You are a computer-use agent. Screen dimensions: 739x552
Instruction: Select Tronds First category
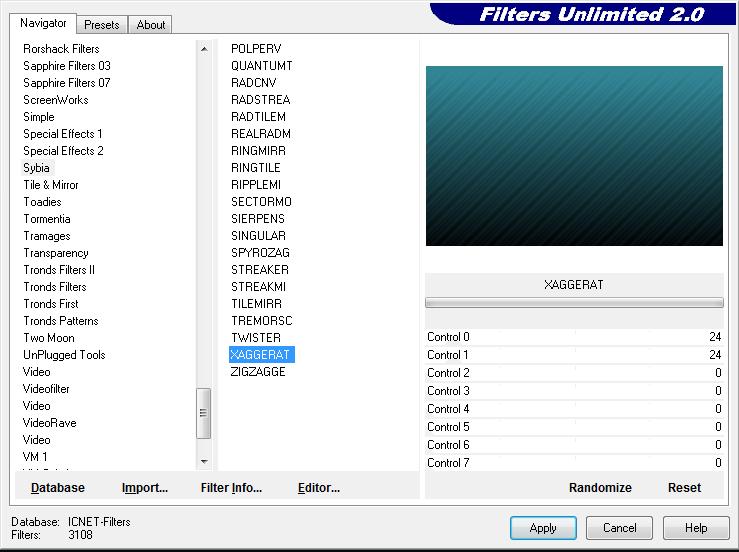pyautogui.click(x=51, y=304)
